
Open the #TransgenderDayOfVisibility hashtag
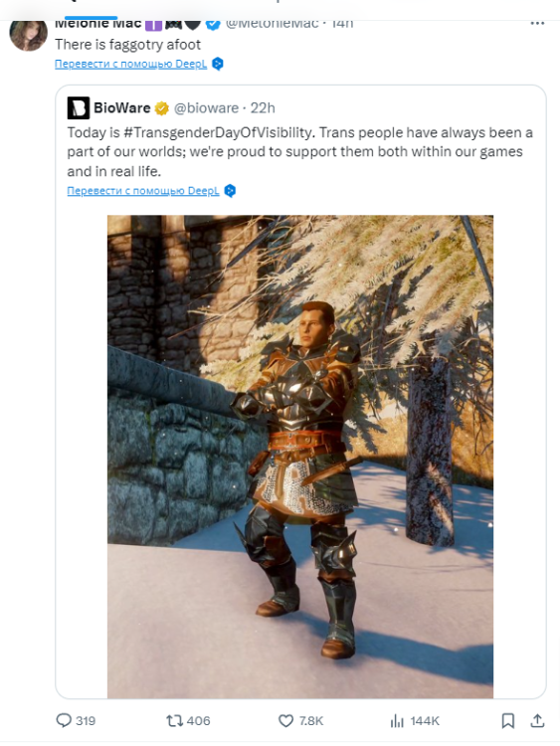(219, 132)
